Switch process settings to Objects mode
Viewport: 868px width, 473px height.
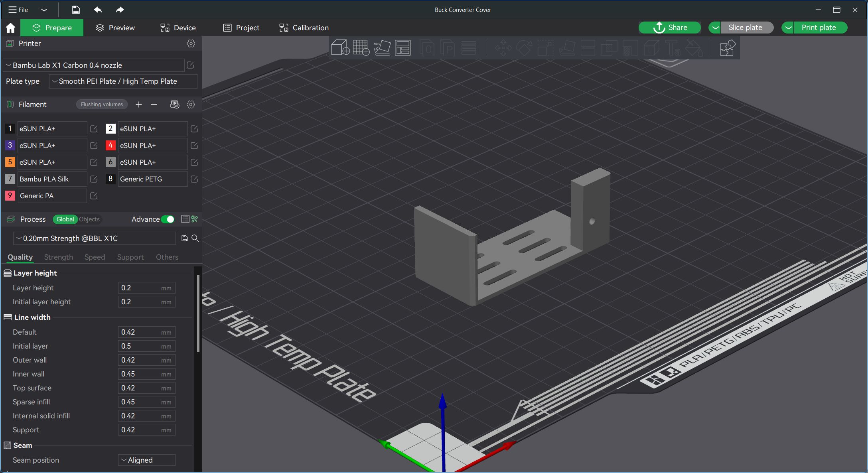coord(89,219)
